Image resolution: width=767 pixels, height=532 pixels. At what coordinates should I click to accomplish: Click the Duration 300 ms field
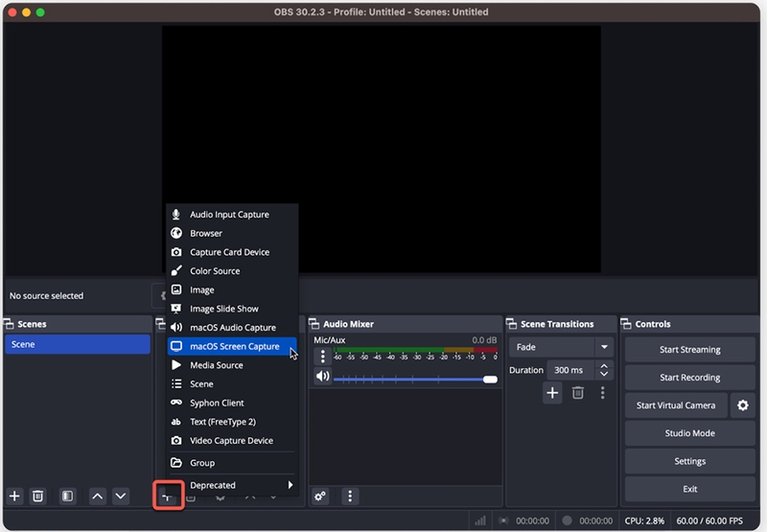pyautogui.click(x=570, y=370)
